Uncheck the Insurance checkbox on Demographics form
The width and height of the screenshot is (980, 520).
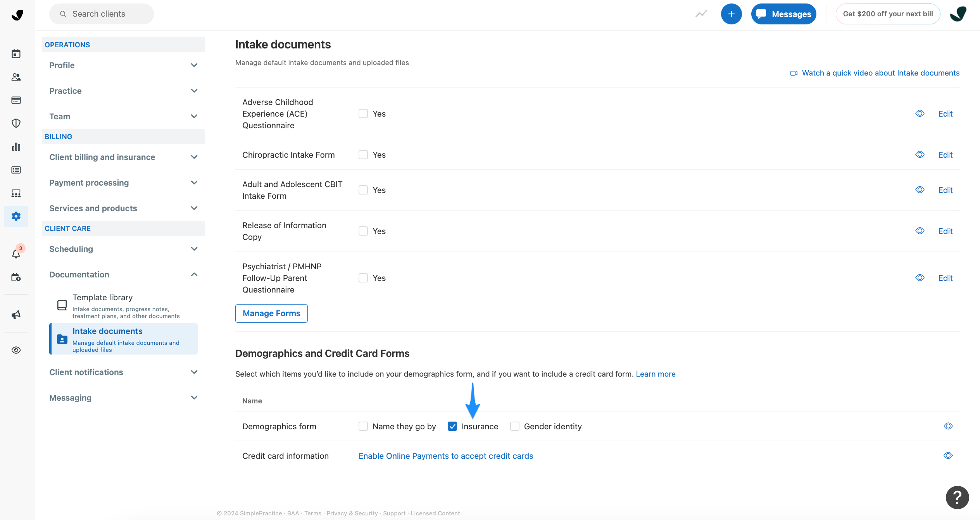pos(452,426)
